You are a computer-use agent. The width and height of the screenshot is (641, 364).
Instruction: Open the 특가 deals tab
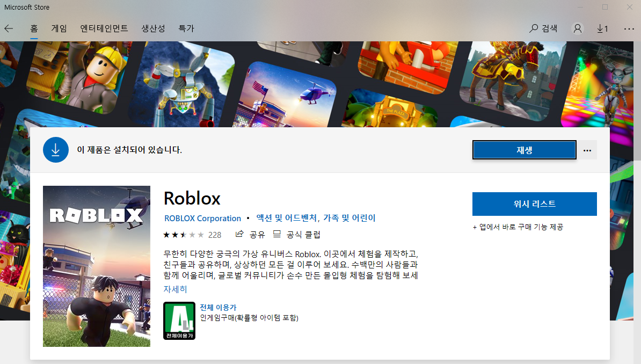pyautogui.click(x=186, y=28)
